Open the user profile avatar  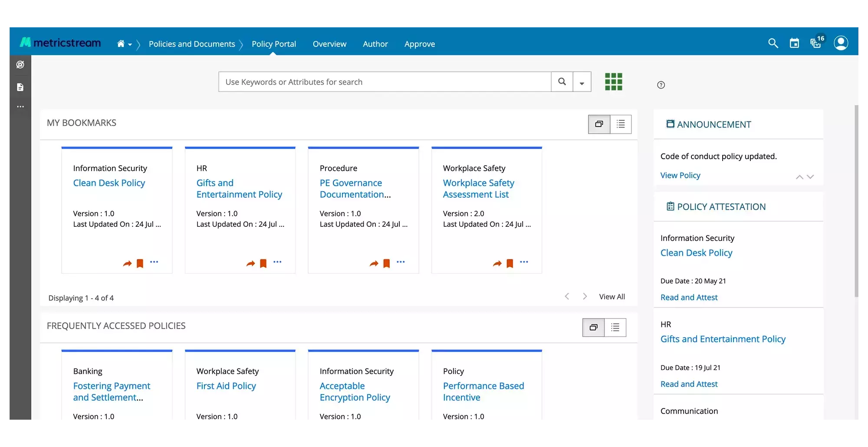[841, 43]
